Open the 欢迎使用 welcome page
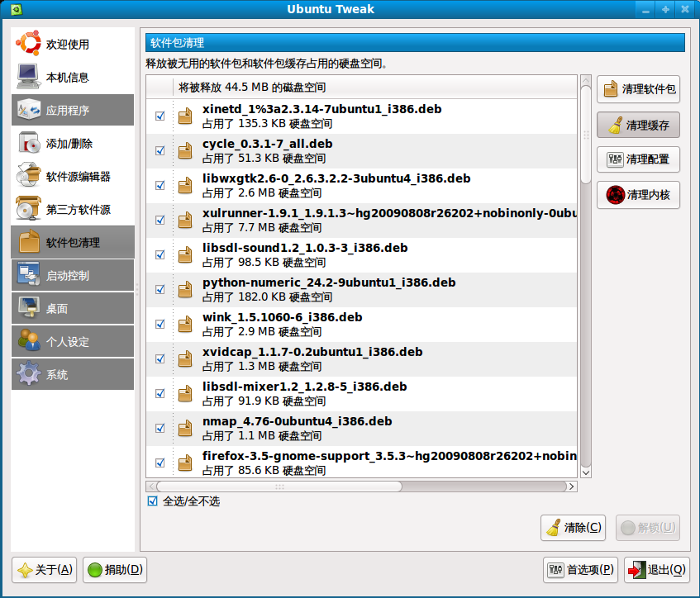 73,44
